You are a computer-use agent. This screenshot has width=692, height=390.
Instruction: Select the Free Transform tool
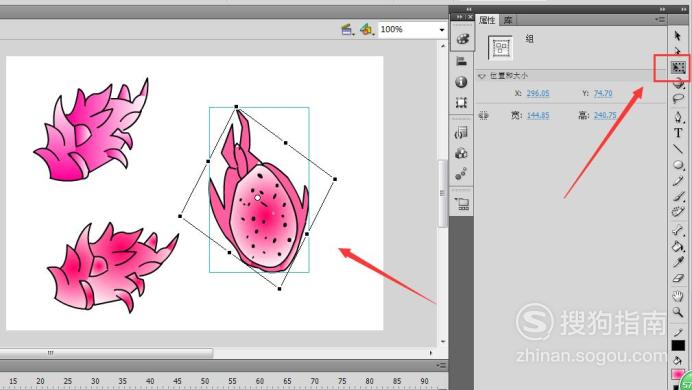coord(678,67)
